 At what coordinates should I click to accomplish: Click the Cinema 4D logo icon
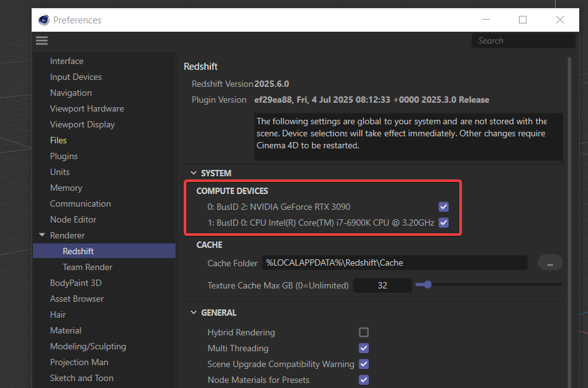coord(44,20)
